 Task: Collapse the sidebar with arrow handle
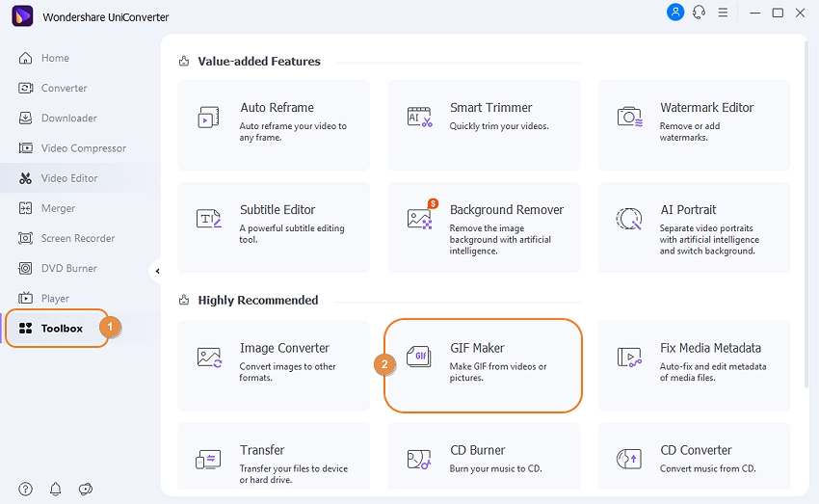pos(157,272)
